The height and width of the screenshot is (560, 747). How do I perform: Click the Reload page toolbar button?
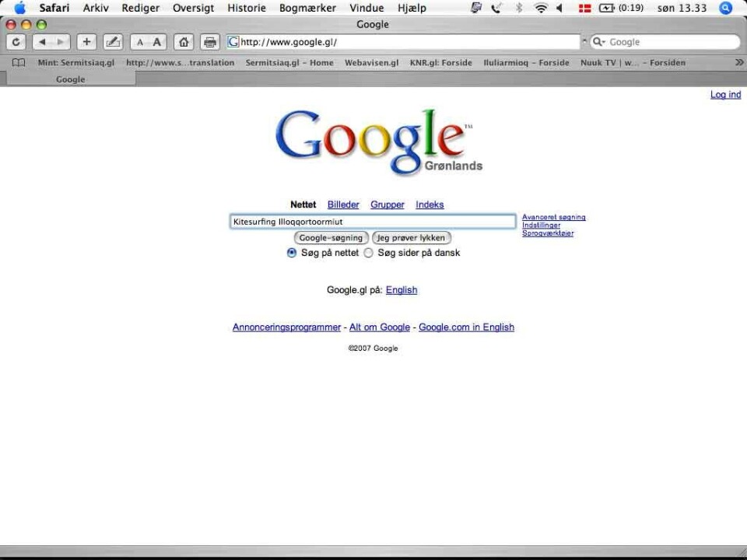pos(16,42)
